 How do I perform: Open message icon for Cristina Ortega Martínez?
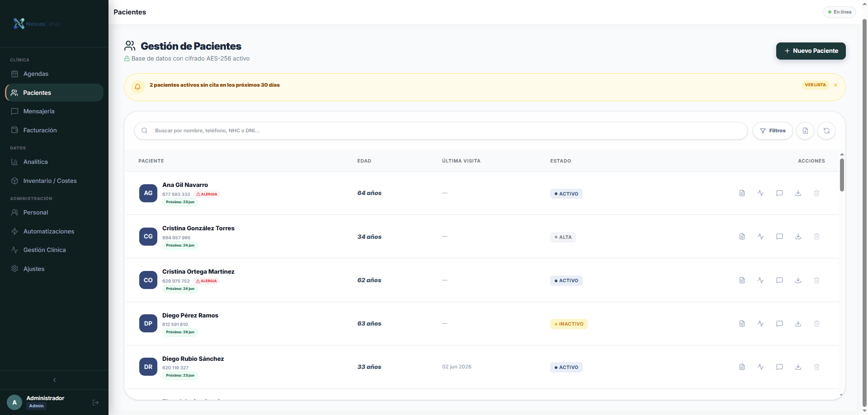(x=779, y=280)
